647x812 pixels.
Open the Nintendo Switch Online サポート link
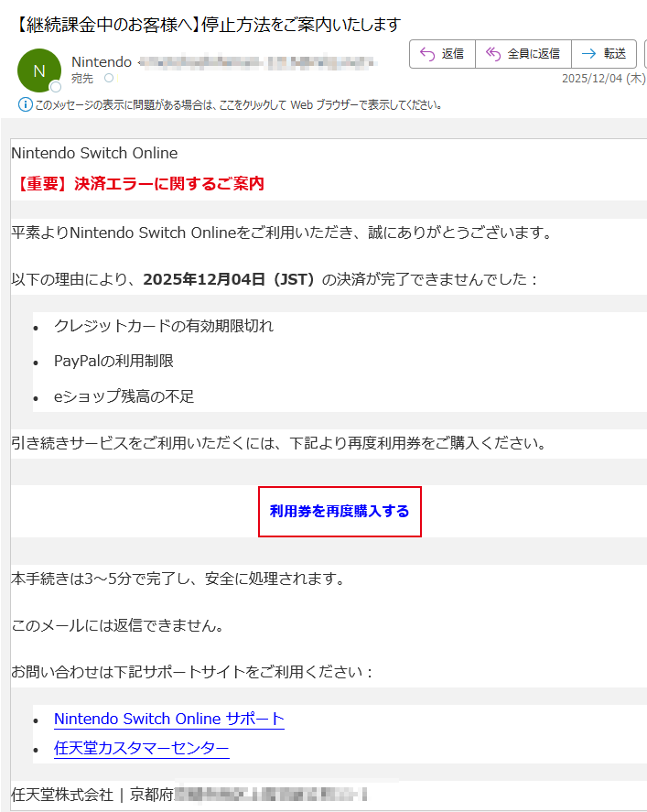[x=168, y=719]
